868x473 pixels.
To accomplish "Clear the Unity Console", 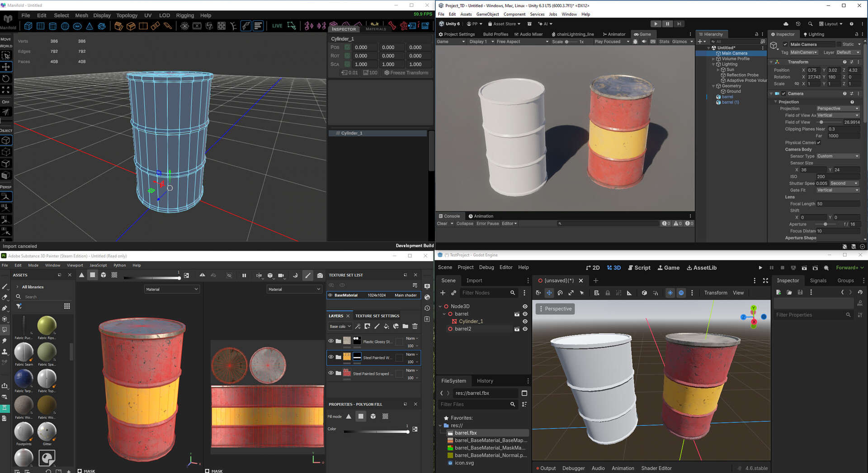I will pyautogui.click(x=442, y=223).
